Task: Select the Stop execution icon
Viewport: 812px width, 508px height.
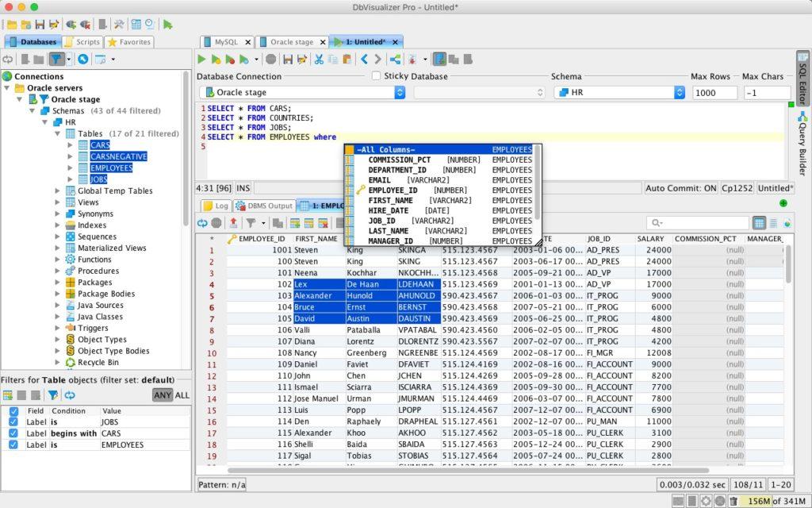Action: [270, 60]
